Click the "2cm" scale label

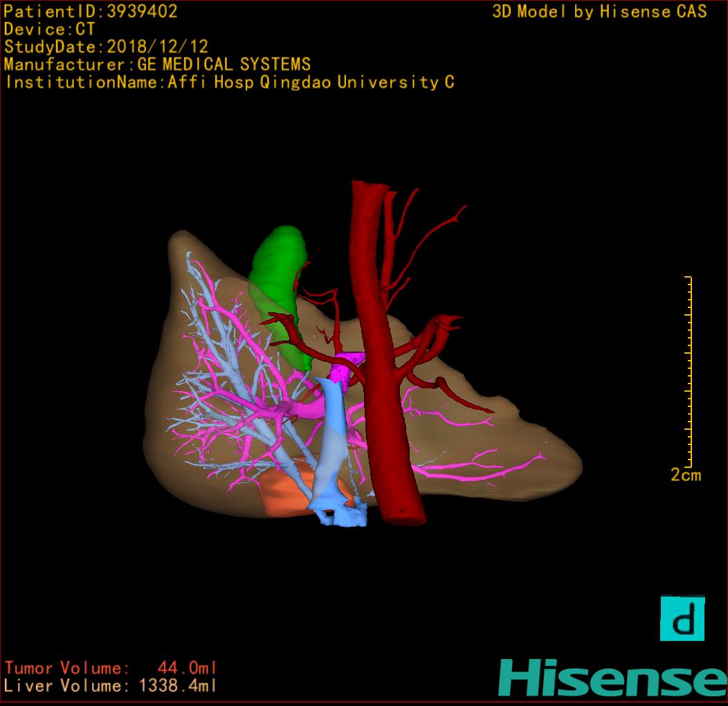[x=685, y=475]
